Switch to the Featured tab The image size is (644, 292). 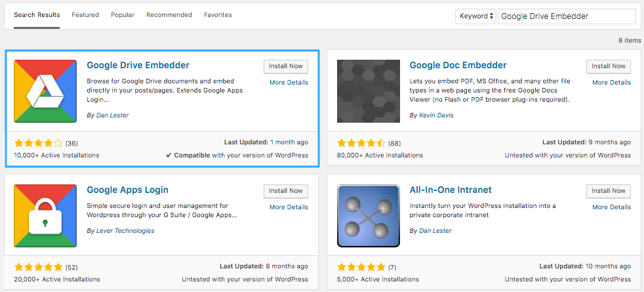[85, 15]
